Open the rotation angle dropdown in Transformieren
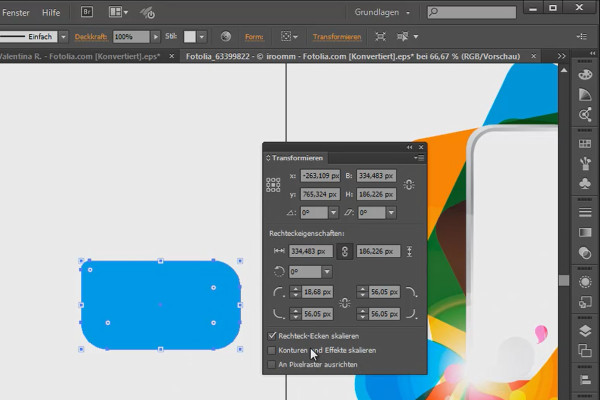Image resolution: width=600 pixels, height=400 pixels. click(333, 213)
